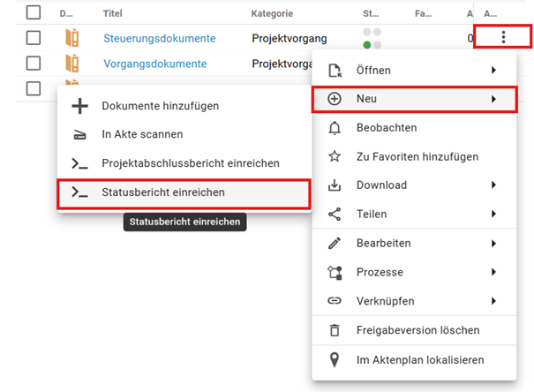Click the bell icon next to Beobachten
The width and height of the screenshot is (534, 392).
[x=335, y=128]
